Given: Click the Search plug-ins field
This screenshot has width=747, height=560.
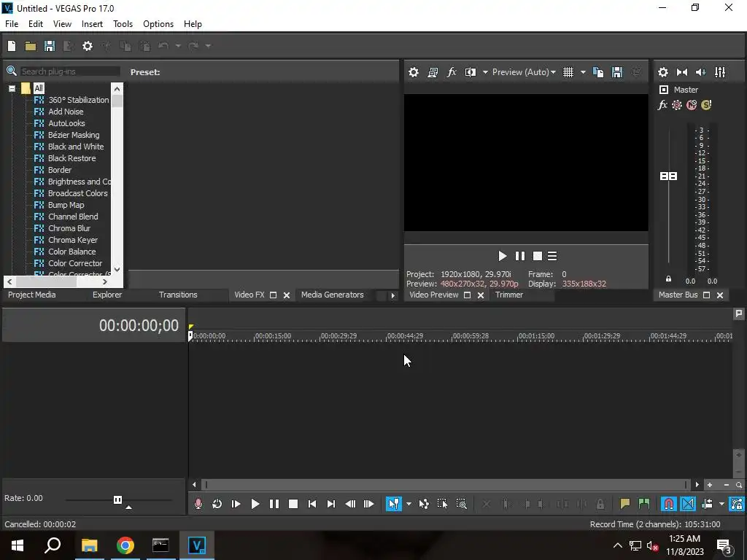Looking at the screenshot, I should (70, 71).
